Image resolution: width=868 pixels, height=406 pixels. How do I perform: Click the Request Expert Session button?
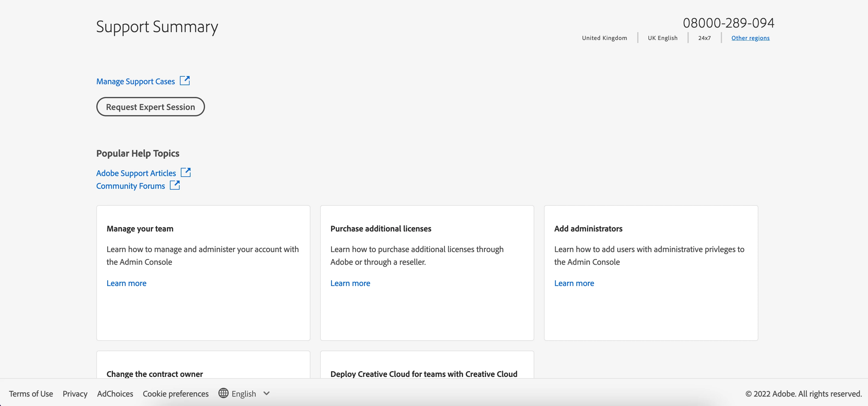150,107
